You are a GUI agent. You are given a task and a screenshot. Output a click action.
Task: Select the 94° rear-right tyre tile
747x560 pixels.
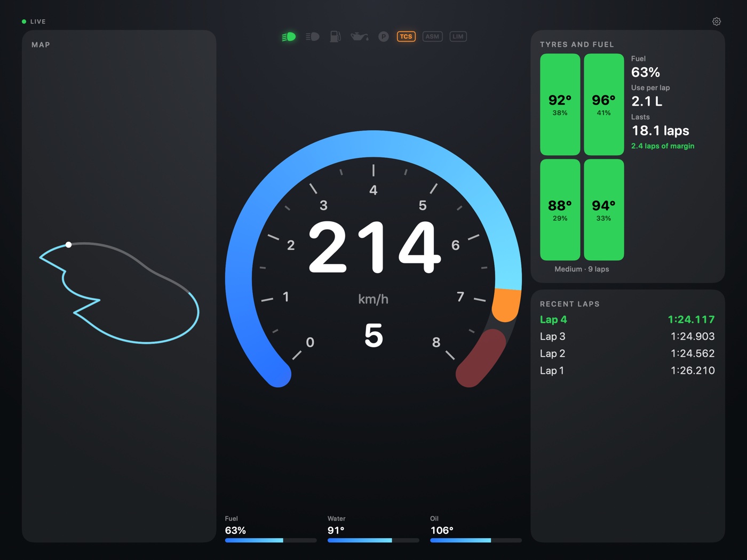pos(604,210)
